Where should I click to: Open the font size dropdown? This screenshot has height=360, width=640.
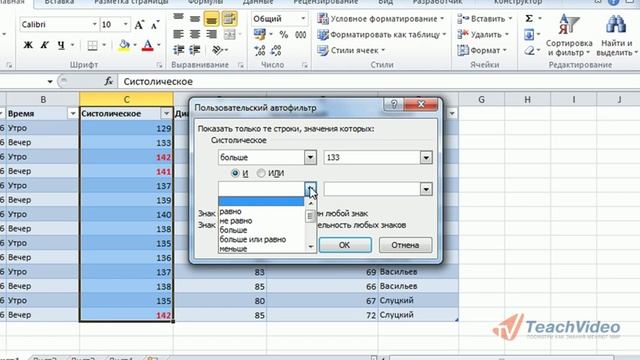pos(126,24)
